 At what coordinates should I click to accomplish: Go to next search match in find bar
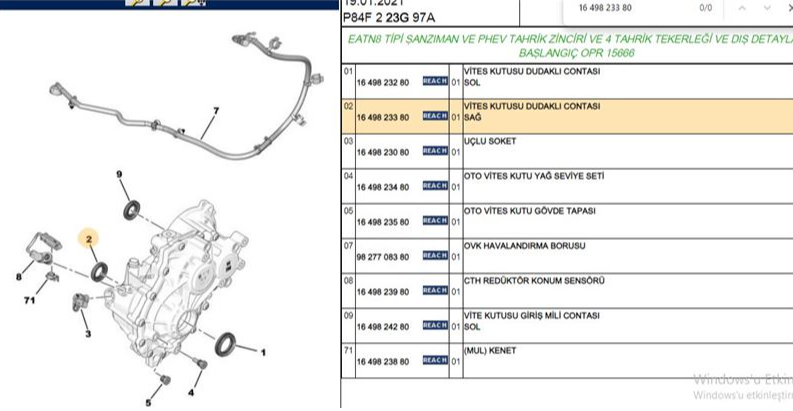[x=767, y=8]
